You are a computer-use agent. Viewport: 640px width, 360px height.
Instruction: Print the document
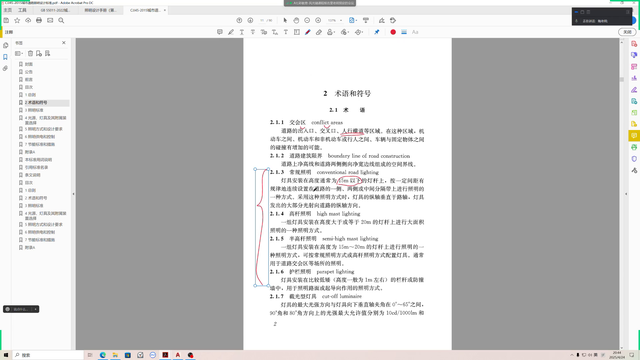tap(39, 20)
